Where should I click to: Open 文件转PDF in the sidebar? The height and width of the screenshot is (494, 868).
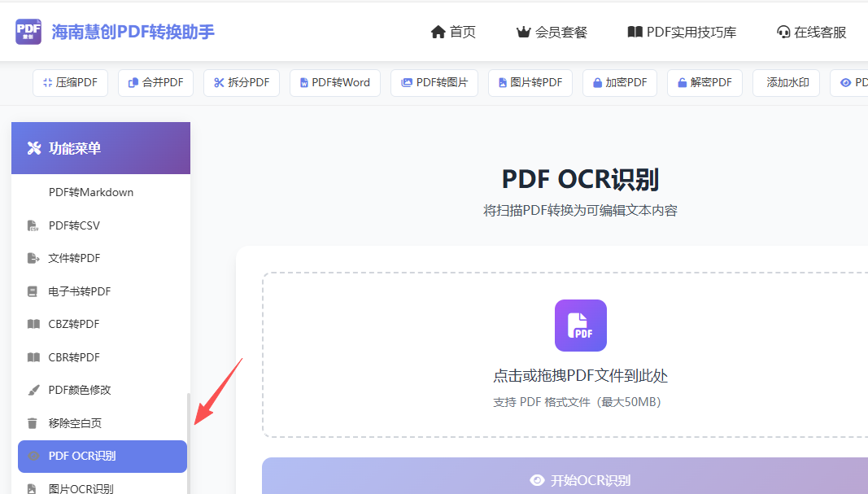pos(101,258)
